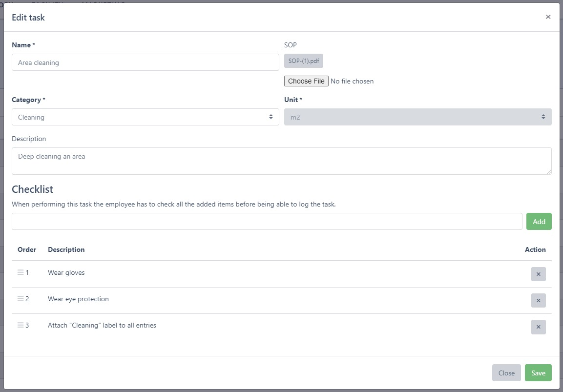This screenshot has width=563, height=392.
Task: Click the "Wear gloves" description text
Action: (66, 273)
